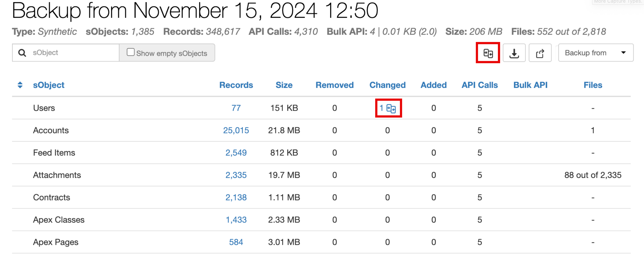Click the 21.8 MB size for Accounts
This screenshot has height=255, width=644.
(x=284, y=130)
